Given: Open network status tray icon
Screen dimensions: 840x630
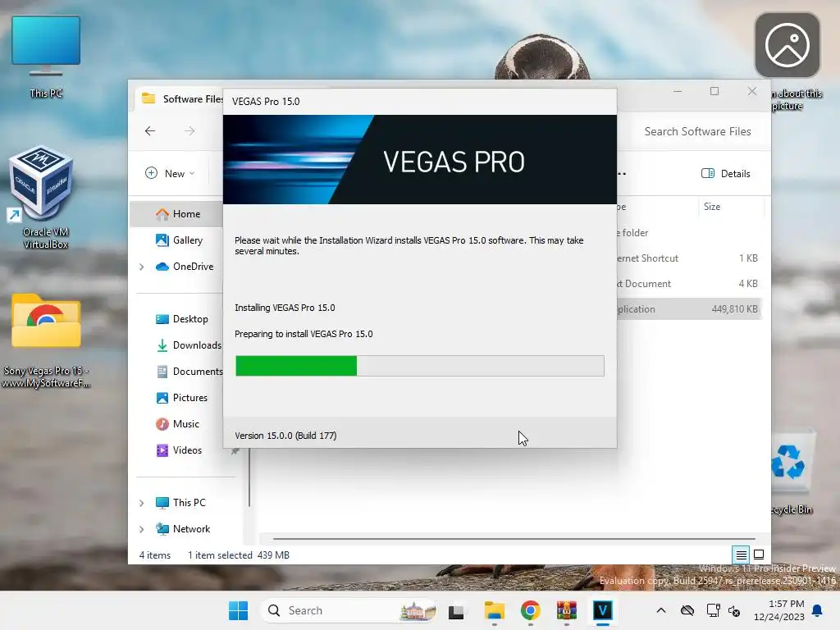Looking at the screenshot, I should (x=713, y=610).
